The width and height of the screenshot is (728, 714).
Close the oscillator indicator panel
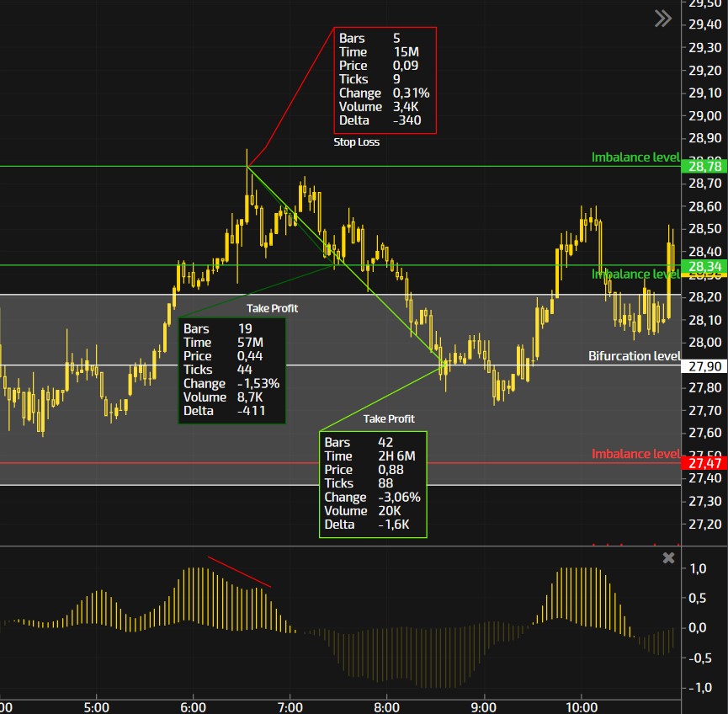[668, 558]
